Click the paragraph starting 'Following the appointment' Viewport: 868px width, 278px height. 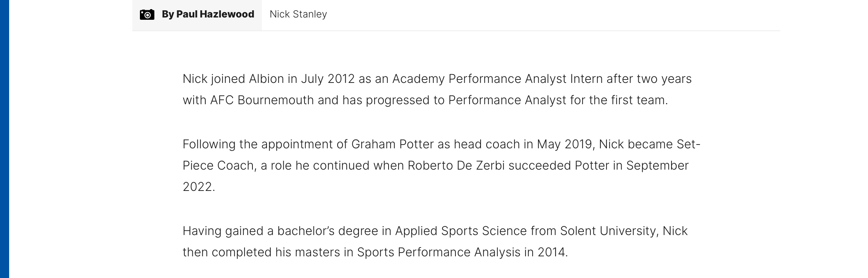[441, 165]
